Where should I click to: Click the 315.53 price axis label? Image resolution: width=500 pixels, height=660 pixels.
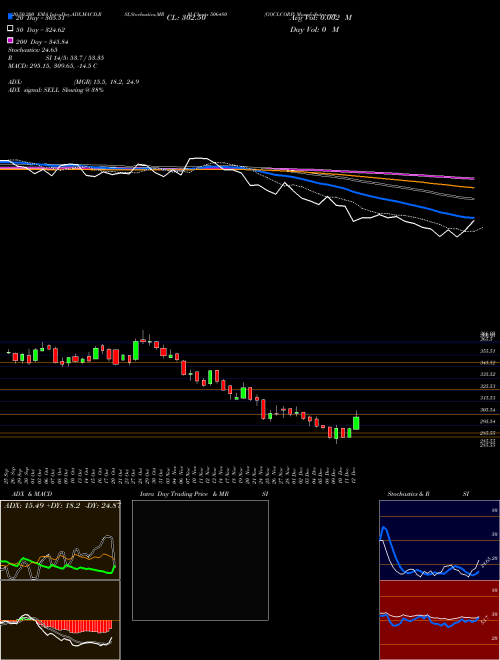[490, 398]
